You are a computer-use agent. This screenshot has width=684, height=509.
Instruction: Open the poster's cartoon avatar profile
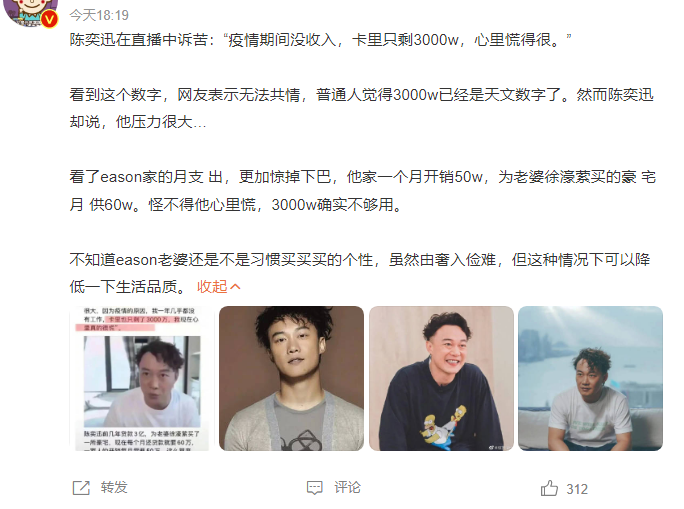click(x=31, y=11)
